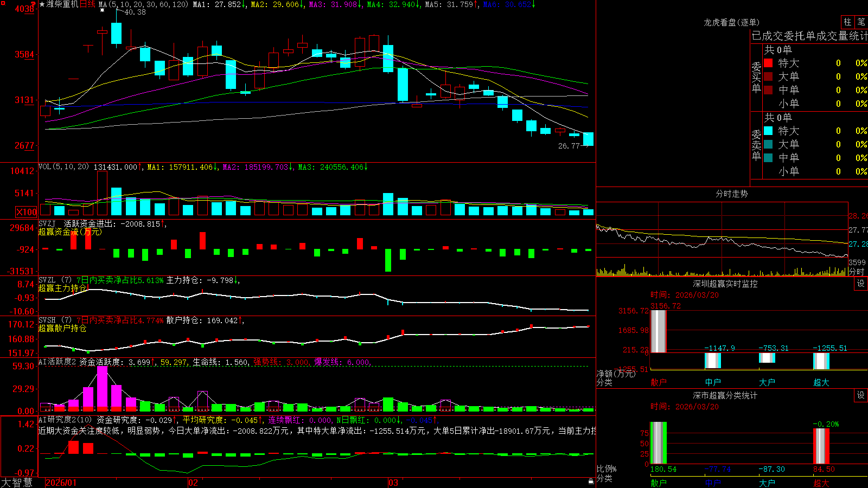
Task: Click the 主力持仓: -9.798 readout
Action: click(x=200, y=280)
